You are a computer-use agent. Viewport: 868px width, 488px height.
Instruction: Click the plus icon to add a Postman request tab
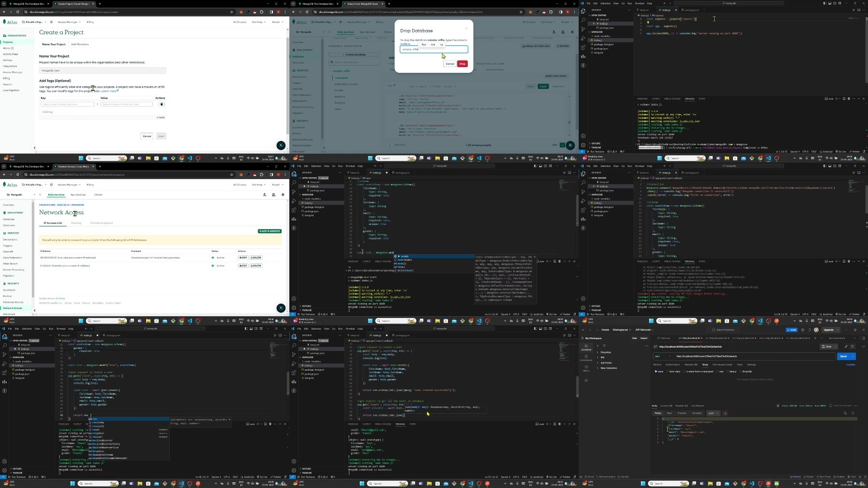click(x=816, y=338)
